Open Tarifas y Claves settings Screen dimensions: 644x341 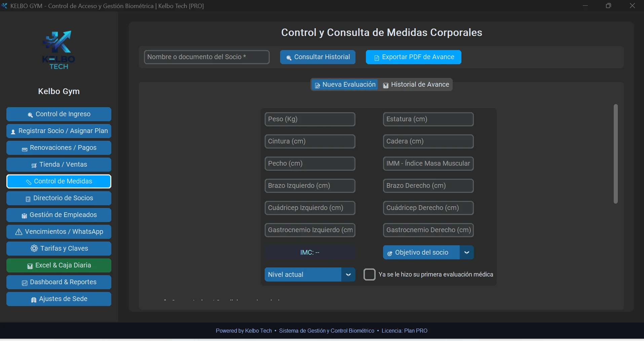click(x=59, y=249)
